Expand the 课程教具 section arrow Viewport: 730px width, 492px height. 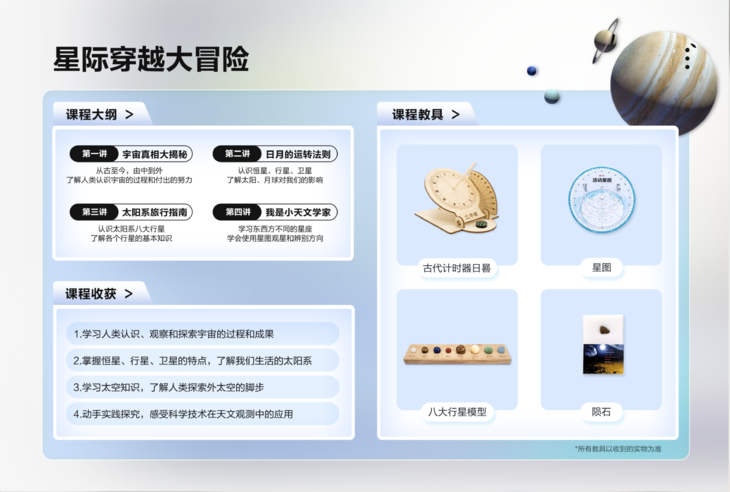[456, 114]
